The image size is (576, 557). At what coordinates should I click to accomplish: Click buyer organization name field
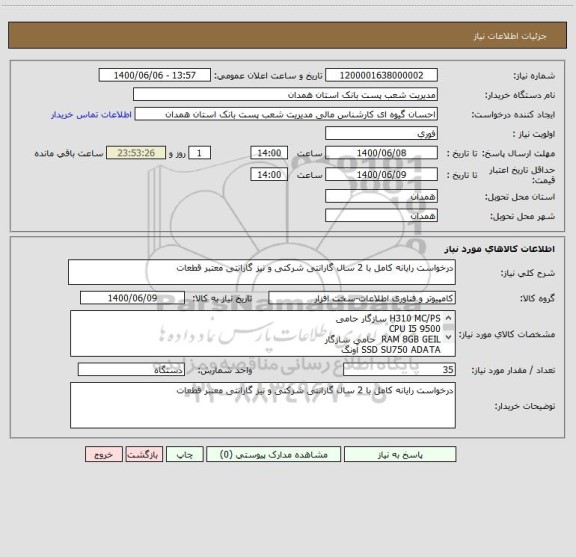[285, 94]
